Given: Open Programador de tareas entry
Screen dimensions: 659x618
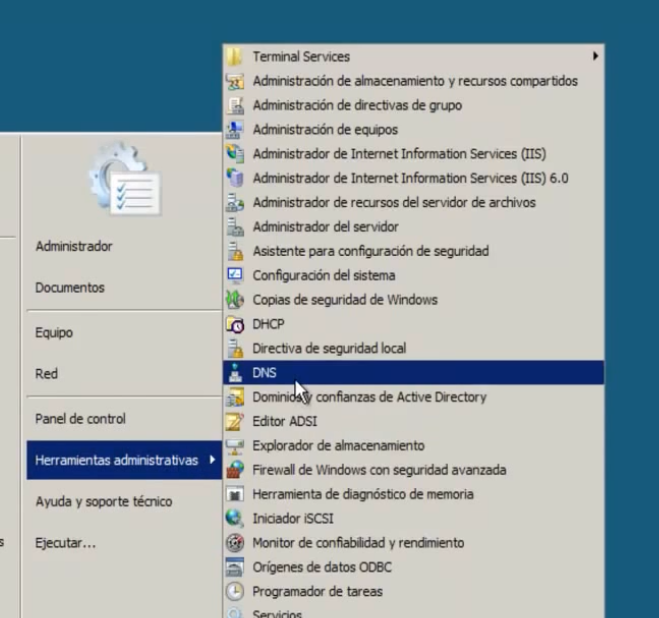Looking at the screenshot, I should [x=414, y=592].
